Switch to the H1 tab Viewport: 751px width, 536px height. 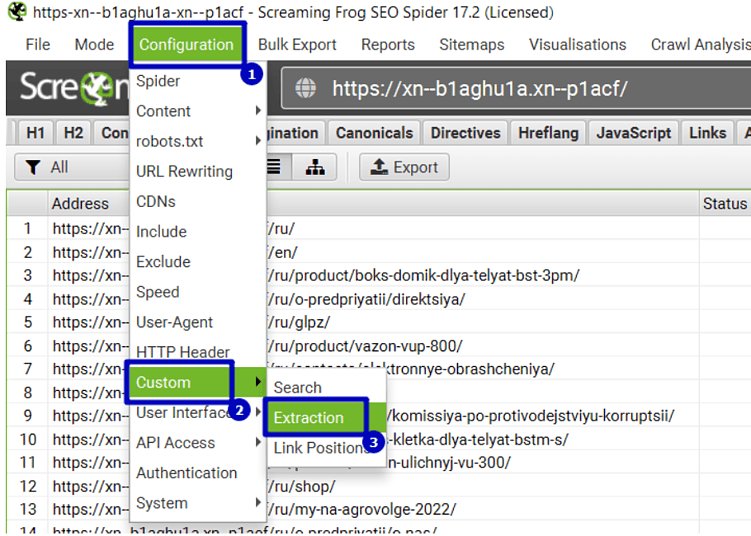point(35,133)
